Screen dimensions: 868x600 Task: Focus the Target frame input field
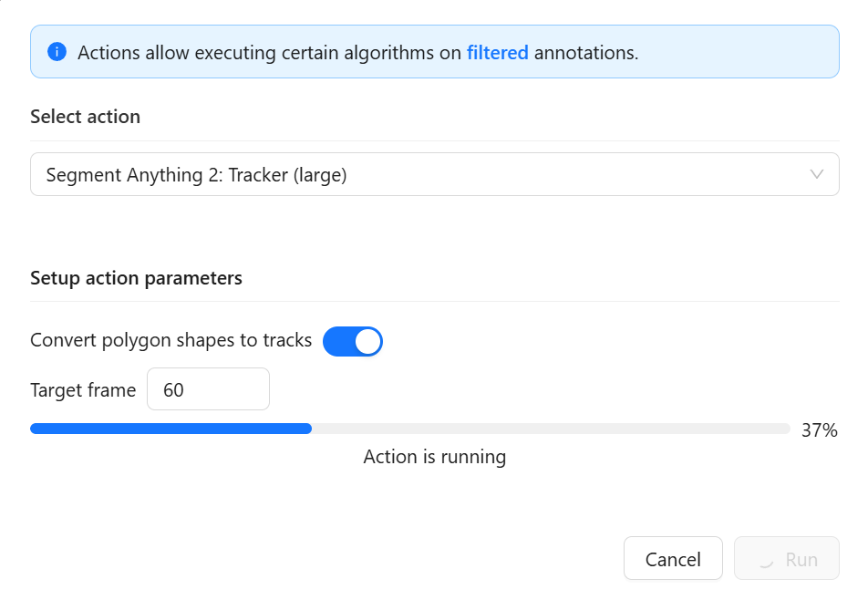[x=208, y=389]
